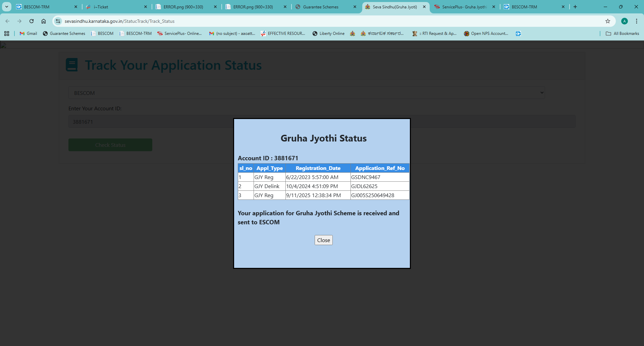Navigate back with the back arrow
This screenshot has width=644, height=346.
pos(7,21)
